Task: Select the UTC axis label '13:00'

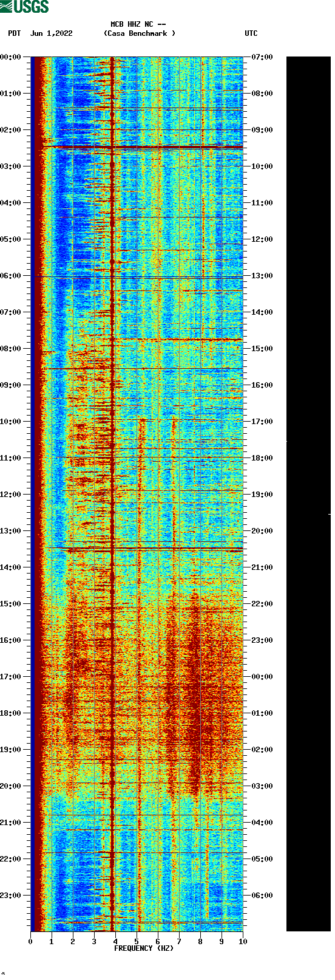Action: coord(262,276)
